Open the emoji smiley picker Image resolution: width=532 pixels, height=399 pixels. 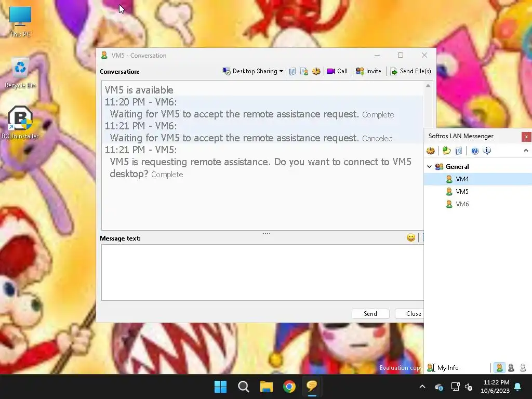tap(411, 237)
